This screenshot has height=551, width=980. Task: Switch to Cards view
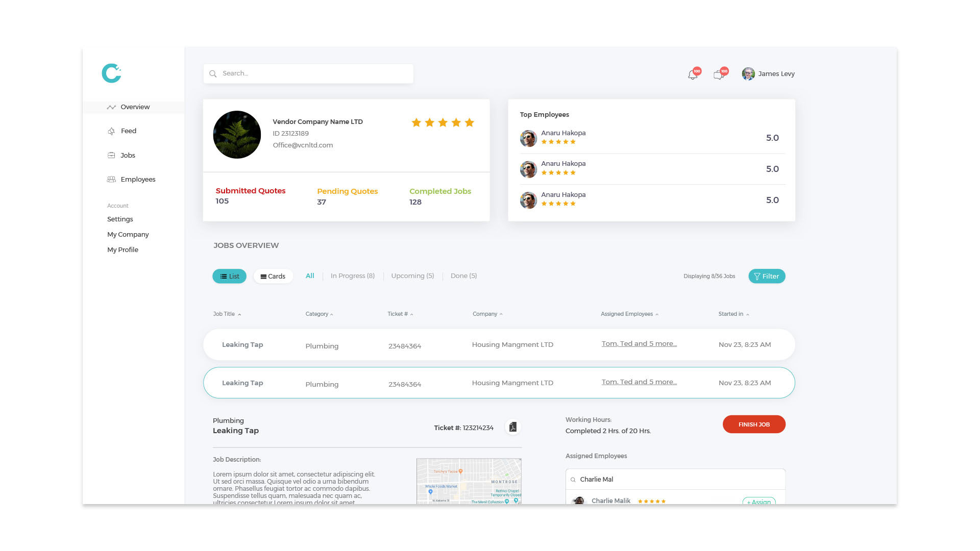[x=273, y=277]
